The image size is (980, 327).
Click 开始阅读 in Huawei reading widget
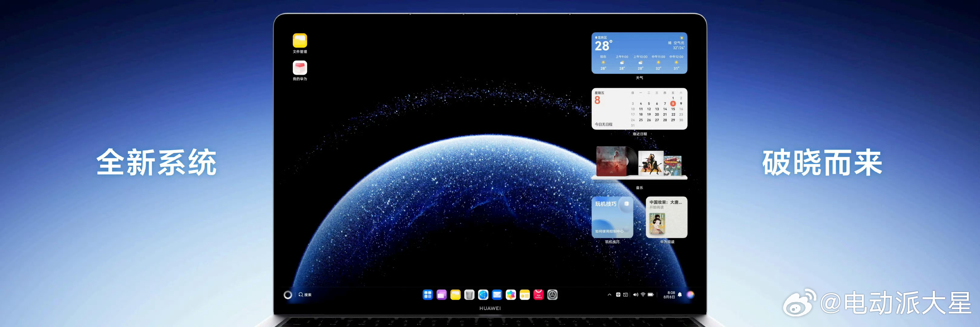pos(657,207)
